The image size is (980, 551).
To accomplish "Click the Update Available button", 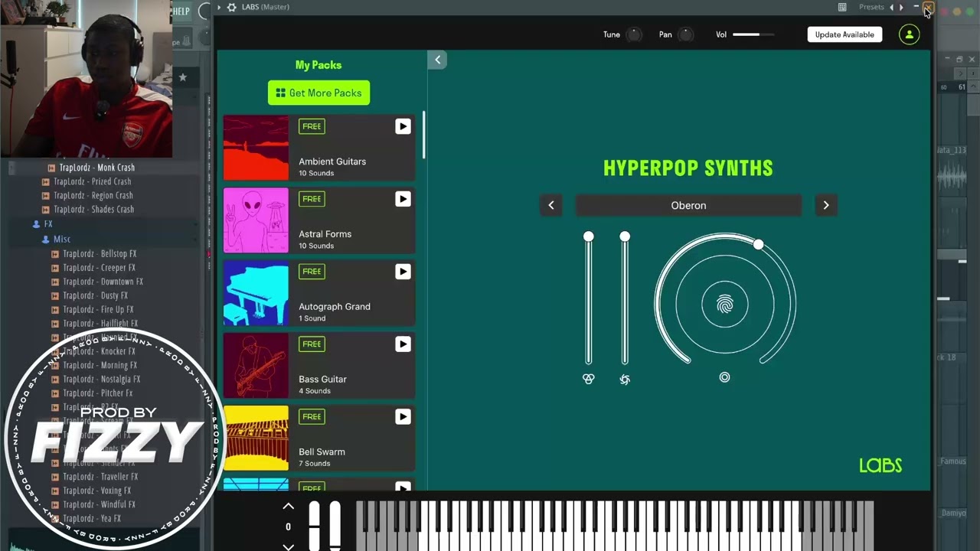I will click(844, 34).
